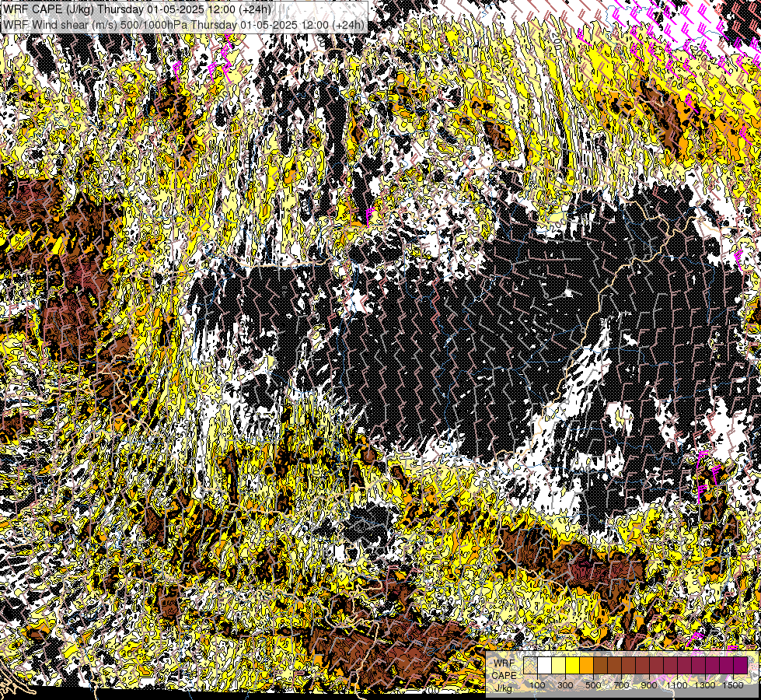Viewport: 761px width, 700px height.
Task: Click the bright yellow legend swatch
Action: click(x=573, y=665)
